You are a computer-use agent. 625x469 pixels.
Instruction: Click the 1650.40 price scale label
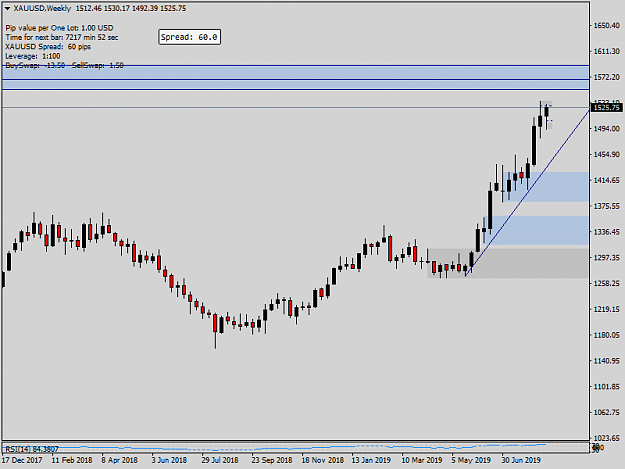pyautogui.click(x=607, y=26)
